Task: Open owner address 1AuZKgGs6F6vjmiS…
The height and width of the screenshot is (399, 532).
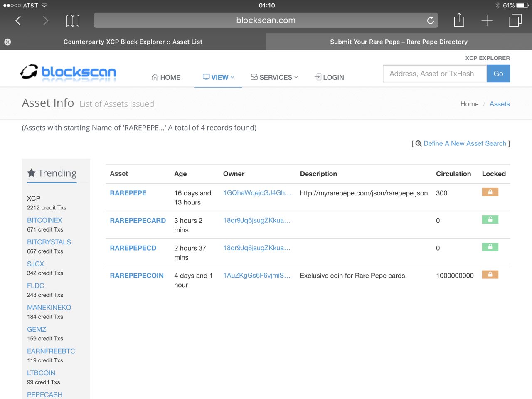Action: pyautogui.click(x=257, y=275)
